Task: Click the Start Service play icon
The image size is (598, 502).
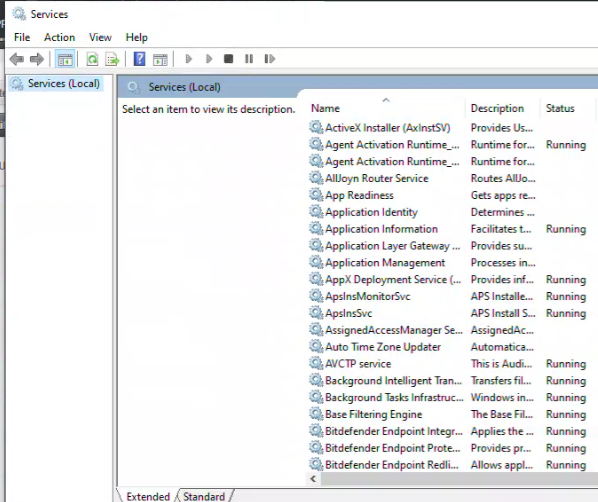Action: coord(188,59)
